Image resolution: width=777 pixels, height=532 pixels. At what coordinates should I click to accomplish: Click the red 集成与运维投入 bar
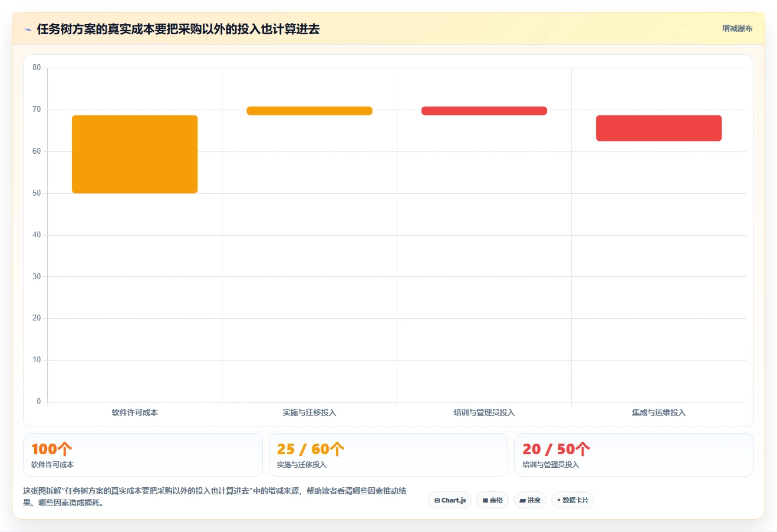coord(659,128)
